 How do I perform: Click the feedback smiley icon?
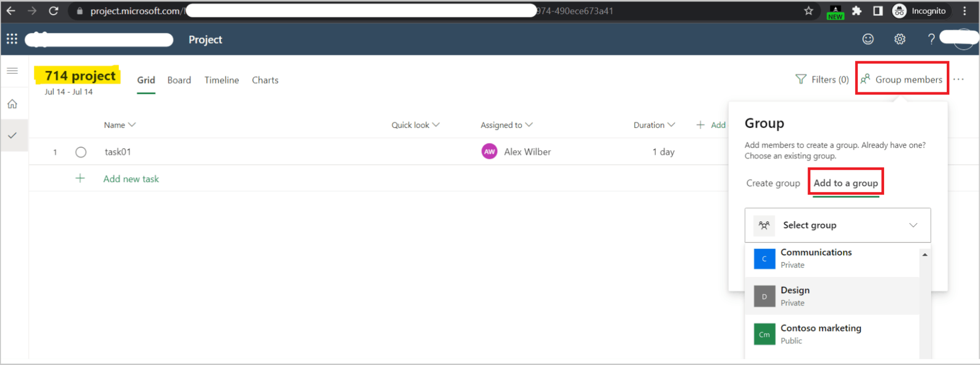tap(868, 39)
